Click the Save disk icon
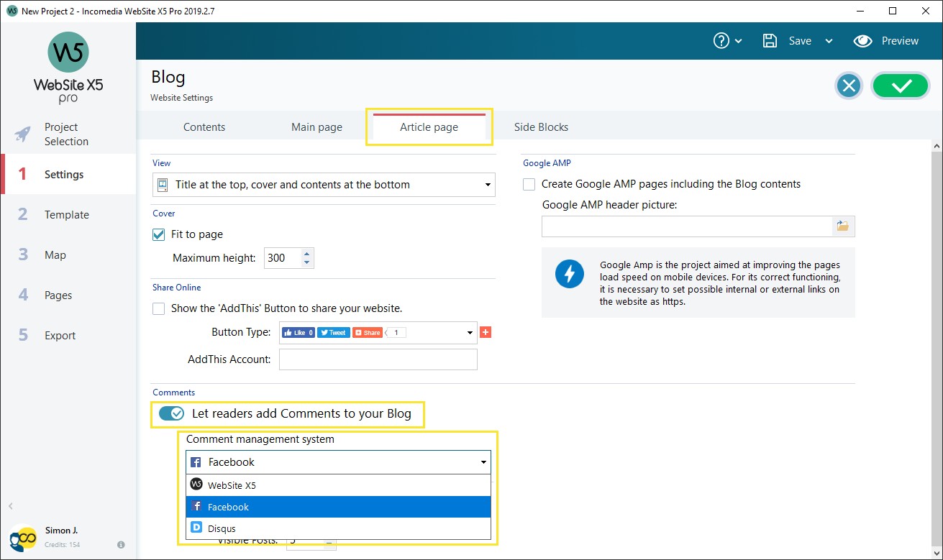943x560 pixels. pyautogui.click(x=769, y=41)
